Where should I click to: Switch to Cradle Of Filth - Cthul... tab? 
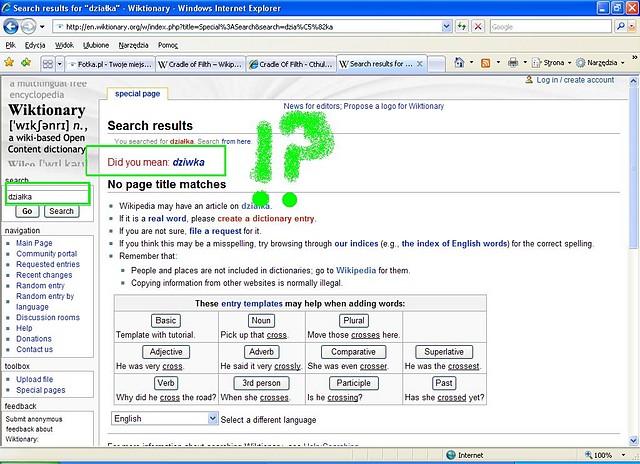[x=291, y=64]
